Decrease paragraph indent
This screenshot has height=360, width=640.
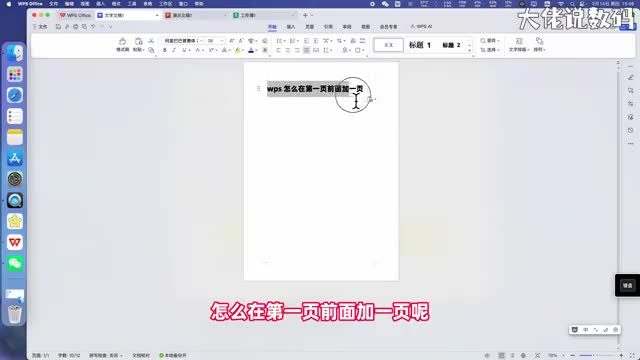[x=306, y=41]
